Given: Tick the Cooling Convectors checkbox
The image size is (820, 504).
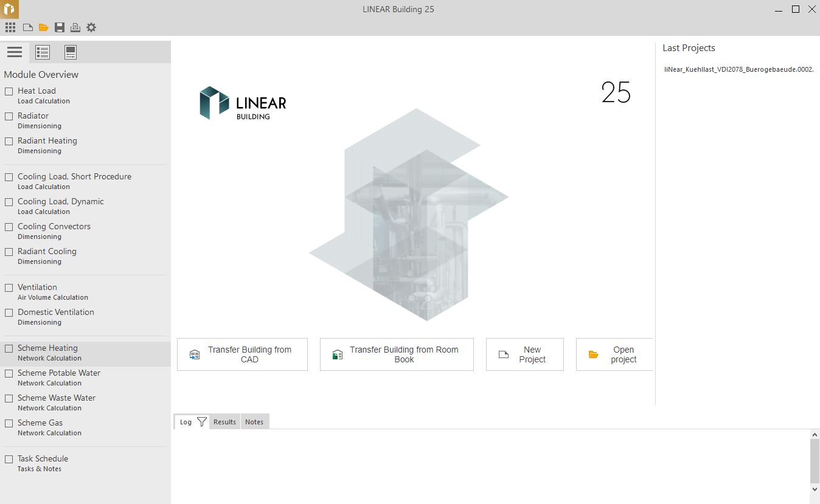Looking at the screenshot, I should (9, 227).
